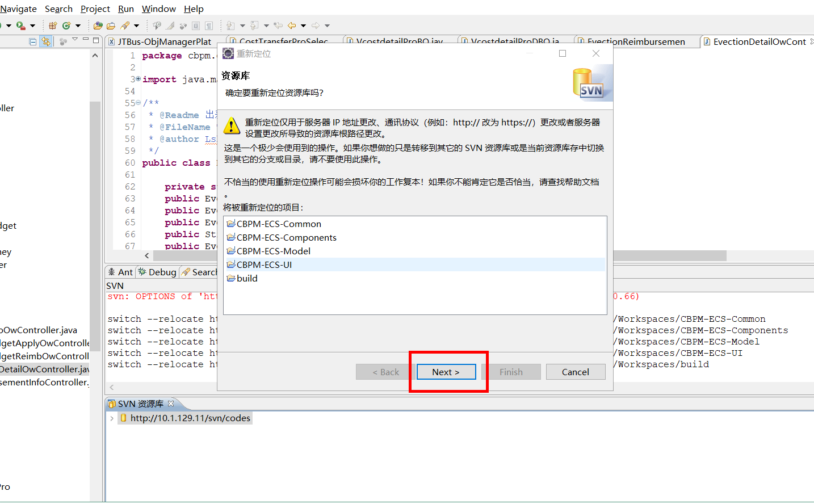The width and height of the screenshot is (814, 504).
Task: Click editor horizontal scrollbar thumb
Action: [x=670, y=255]
